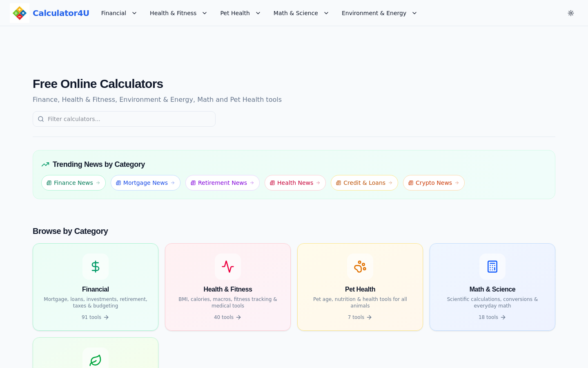
Task: Click the search magnifier icon in filter box
Action: click(x=41, y=119)
